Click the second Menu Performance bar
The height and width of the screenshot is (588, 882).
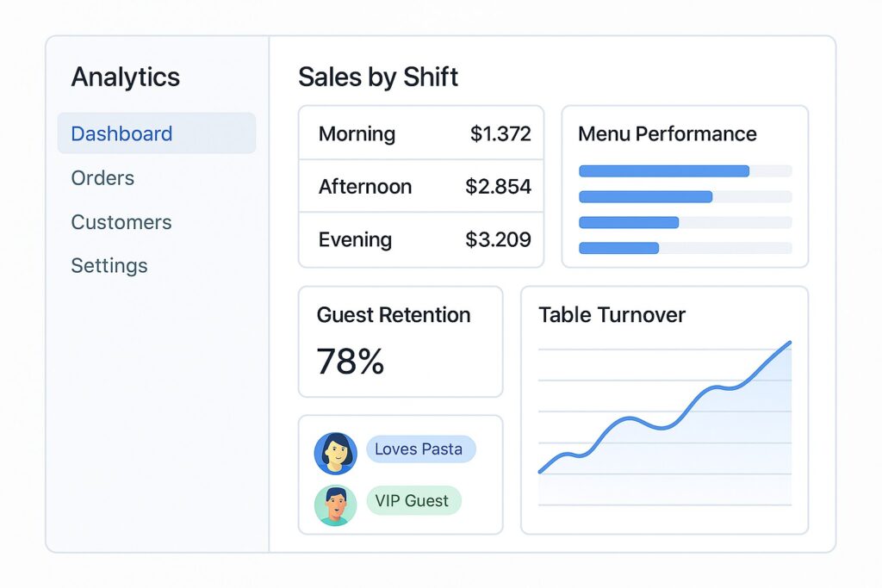coord(646,197)
